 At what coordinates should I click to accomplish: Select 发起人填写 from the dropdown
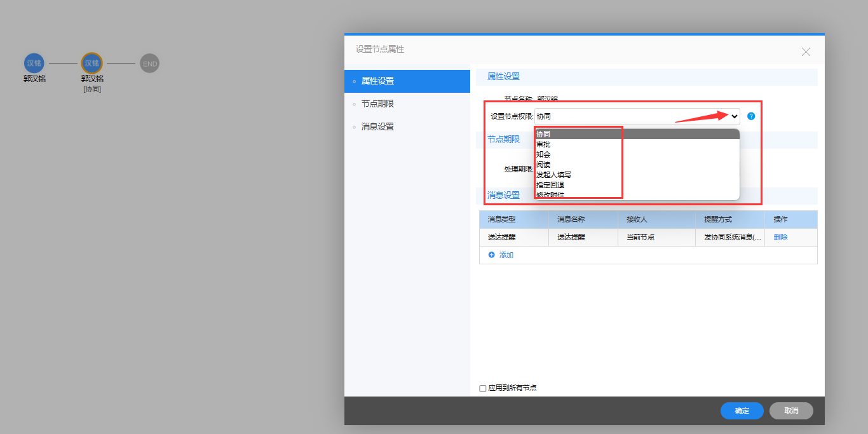coord(553,175)
